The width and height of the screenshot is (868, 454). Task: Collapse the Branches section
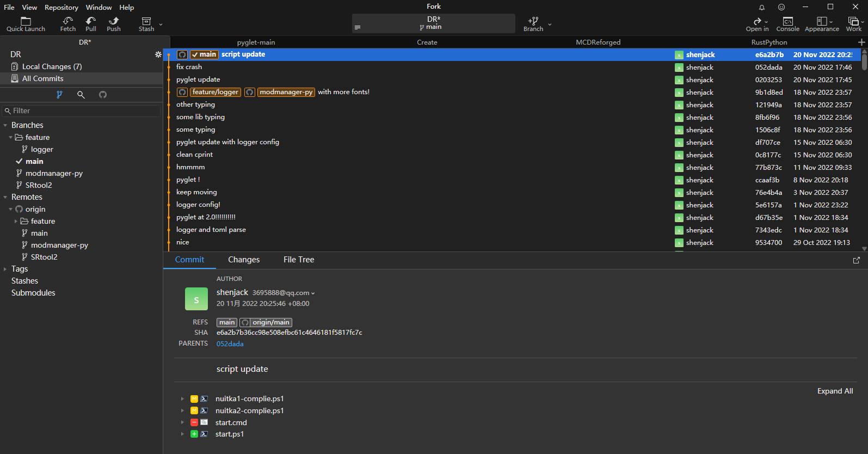[5, 125]
